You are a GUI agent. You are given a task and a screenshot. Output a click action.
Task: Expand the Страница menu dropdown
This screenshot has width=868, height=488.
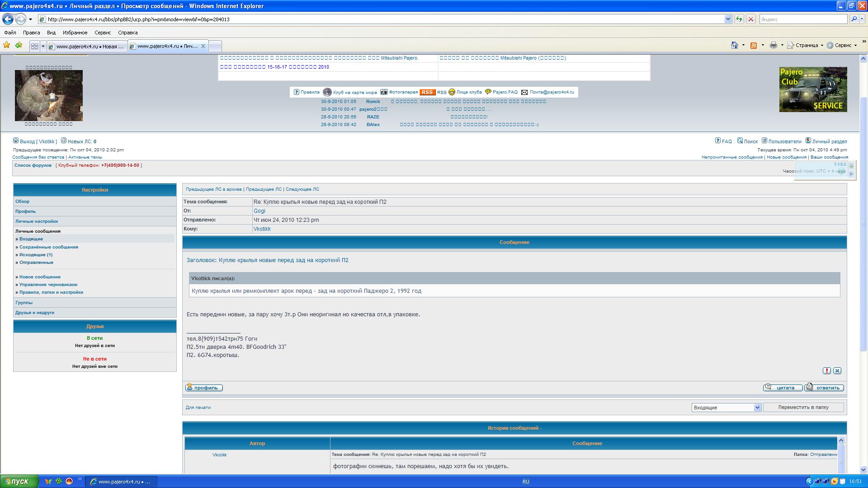pyautogui.click(x=822, y=45)
